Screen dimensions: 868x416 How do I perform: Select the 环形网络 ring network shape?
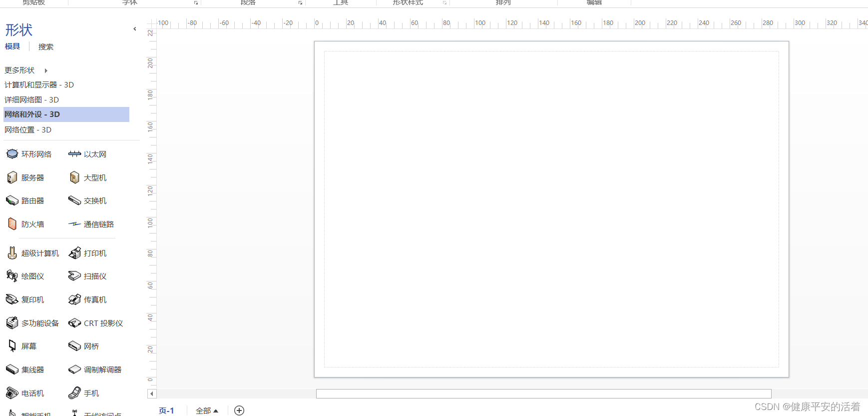click(28, 154)
